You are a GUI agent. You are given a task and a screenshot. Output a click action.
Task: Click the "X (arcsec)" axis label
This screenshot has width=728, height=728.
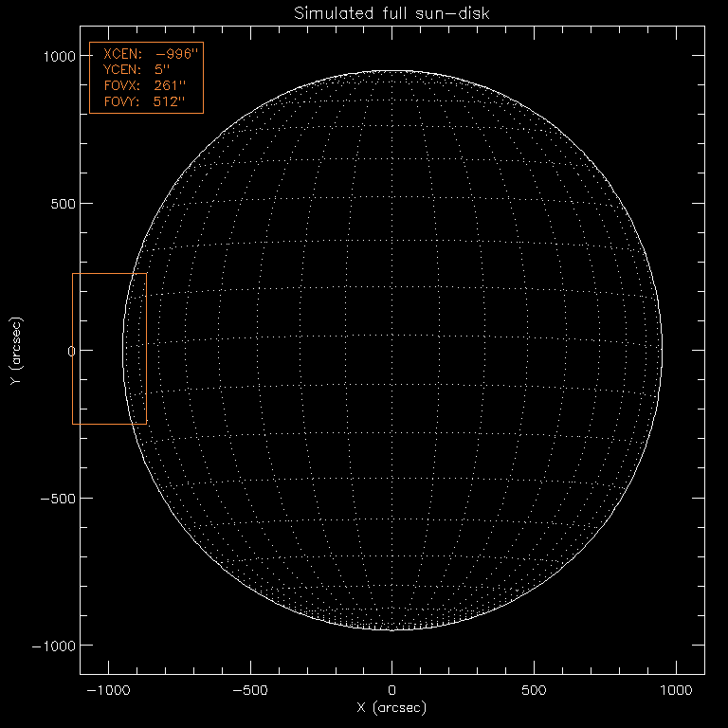tap(391, 708)
